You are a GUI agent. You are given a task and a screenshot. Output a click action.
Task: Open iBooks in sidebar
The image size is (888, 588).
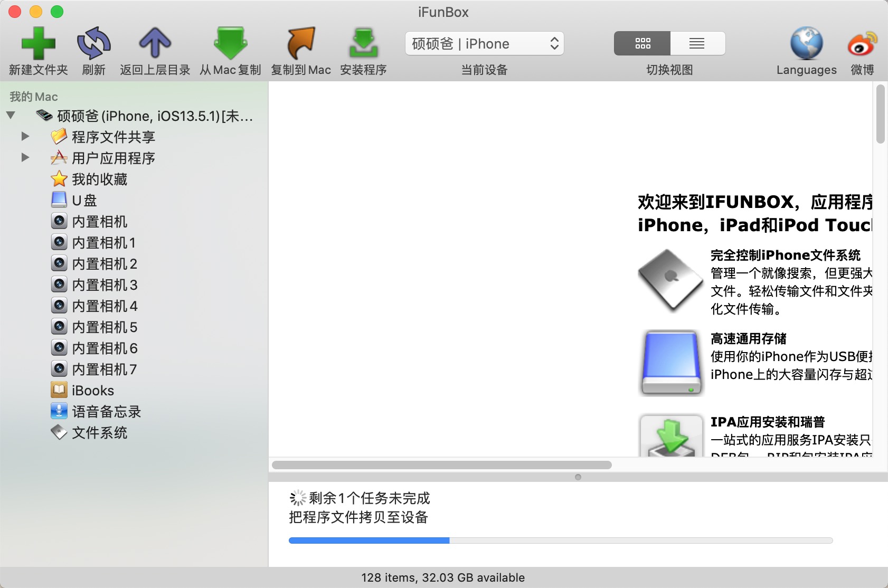coord(134,390)
